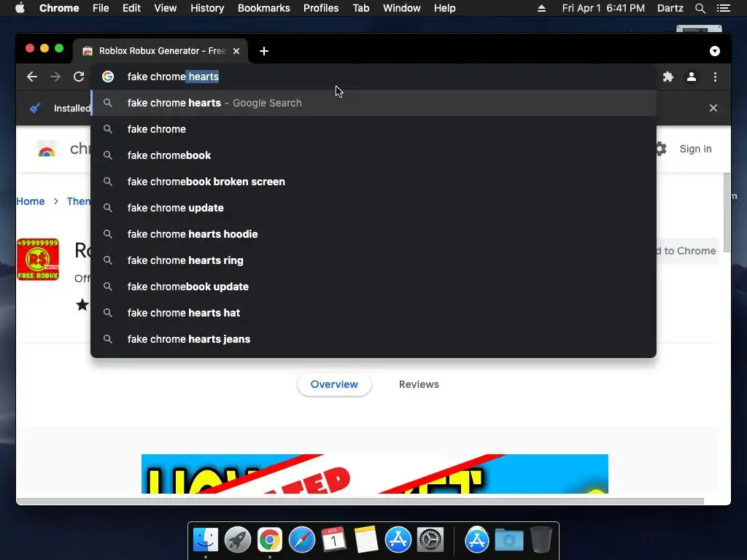Click the Add to Chrome button
The height and width of the screenshot is (560, 747).
(x=687, y=251)
